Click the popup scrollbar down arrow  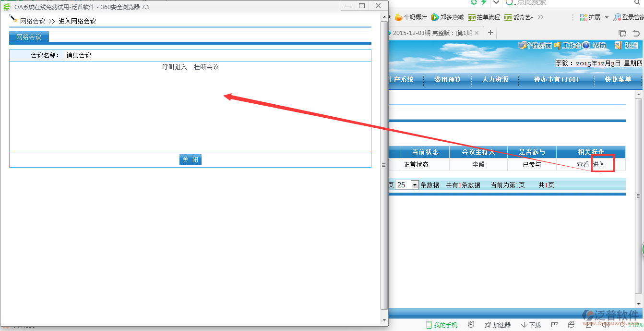coord(384,320)
